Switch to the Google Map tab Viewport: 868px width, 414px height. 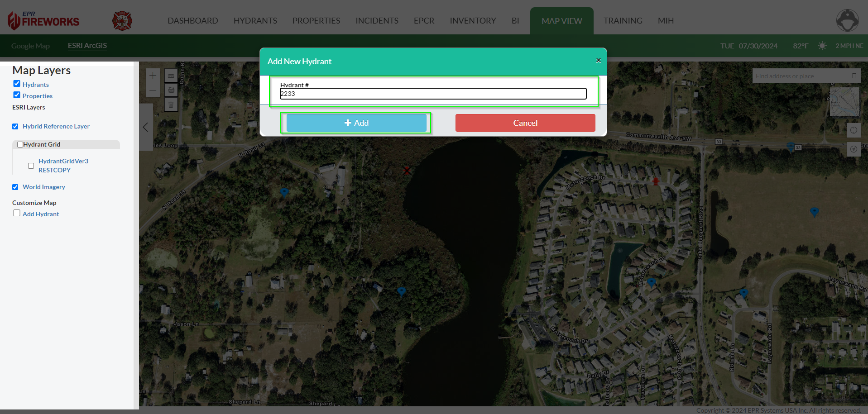[30, 46]
